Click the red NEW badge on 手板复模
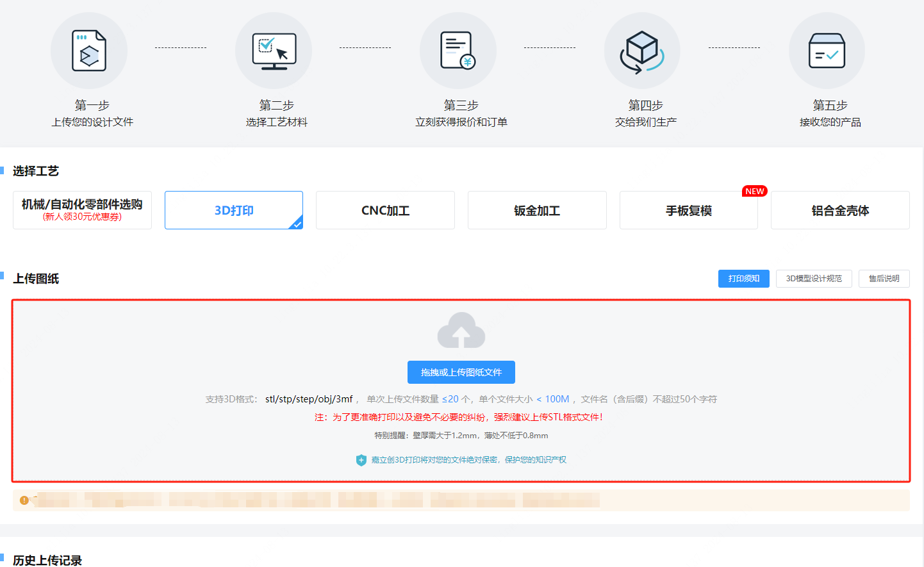The height and width of the screenshot is (567, 924). (x=754, y=192)
